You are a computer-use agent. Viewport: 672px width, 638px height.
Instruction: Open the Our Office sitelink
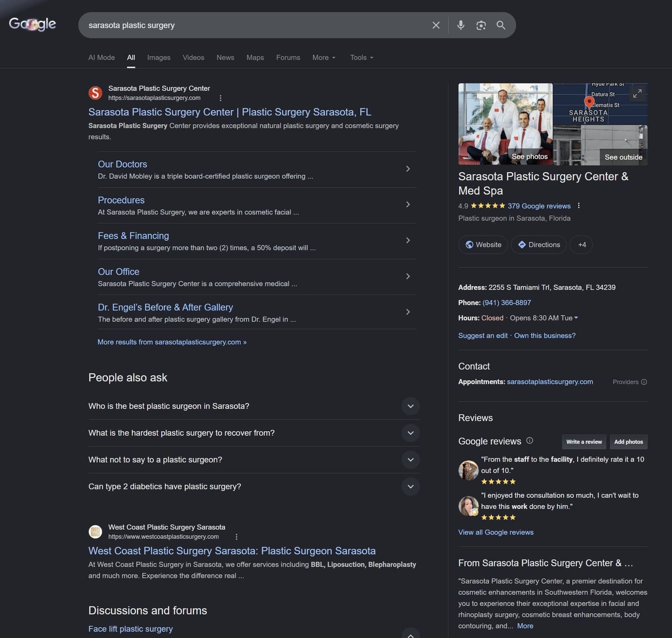119,272
